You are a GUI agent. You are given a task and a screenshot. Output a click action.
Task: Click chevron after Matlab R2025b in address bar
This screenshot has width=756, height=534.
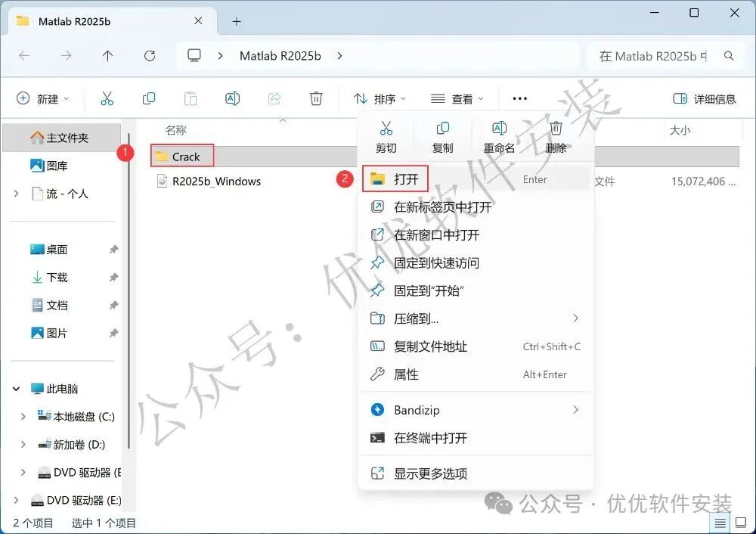[340, 56]
